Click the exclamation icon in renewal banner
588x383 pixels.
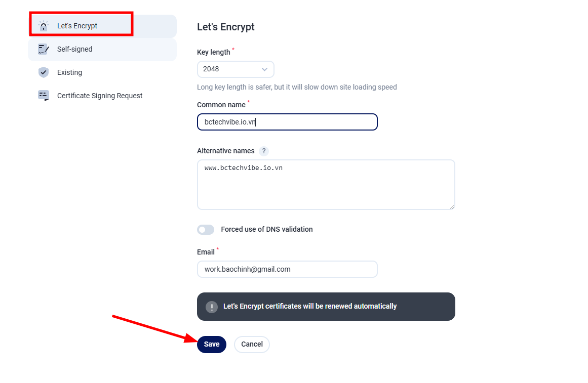tap(212, 307)
